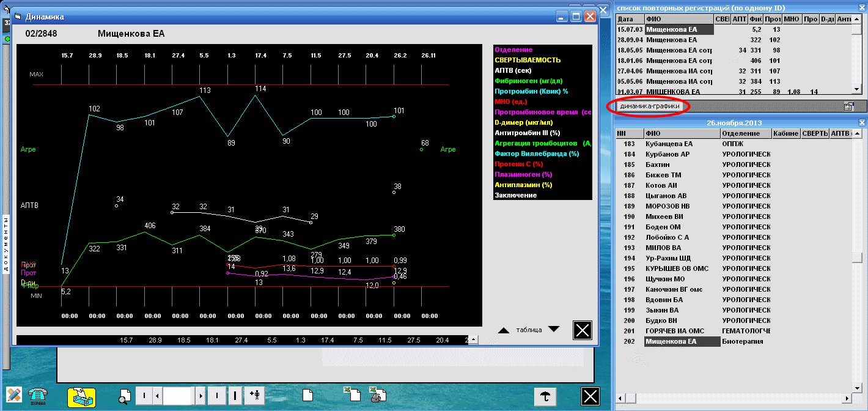The width and height of the screenshot is (868, 411).
Task: Click the down triangle next to таблица
Action: coord(553,329)
